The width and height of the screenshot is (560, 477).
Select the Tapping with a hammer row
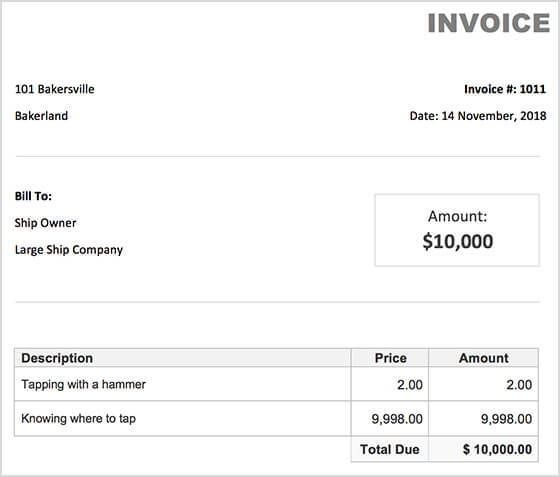click(276, 384)
